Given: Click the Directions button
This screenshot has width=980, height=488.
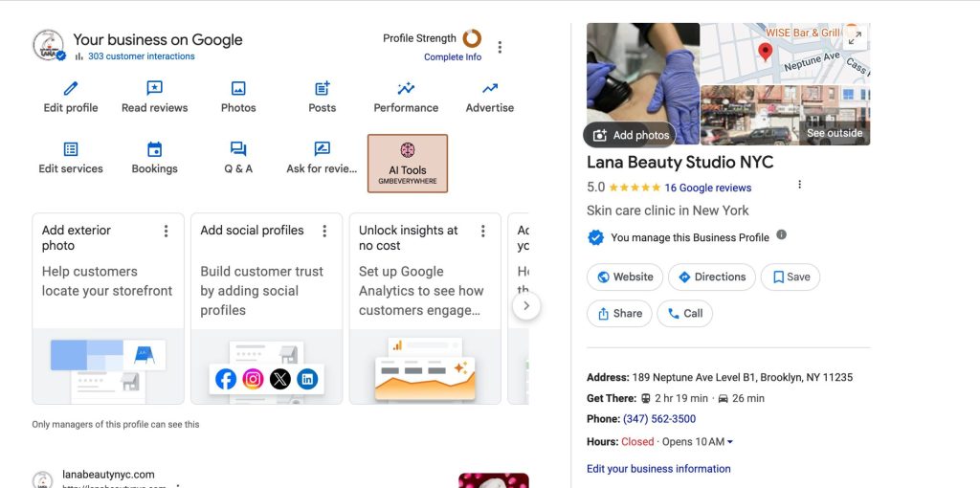Looking at the screenshot, I should point(711,277).
